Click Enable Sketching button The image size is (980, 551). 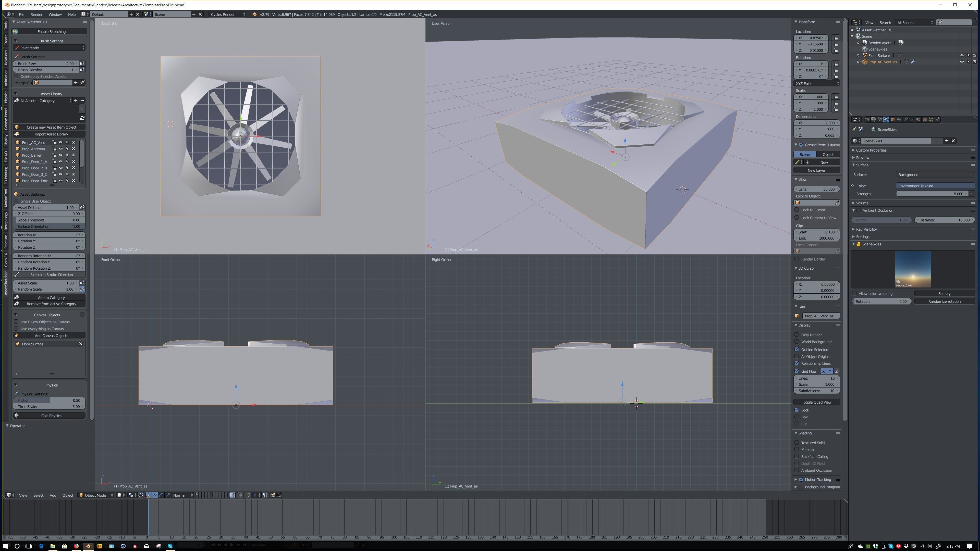pos(50,32)
